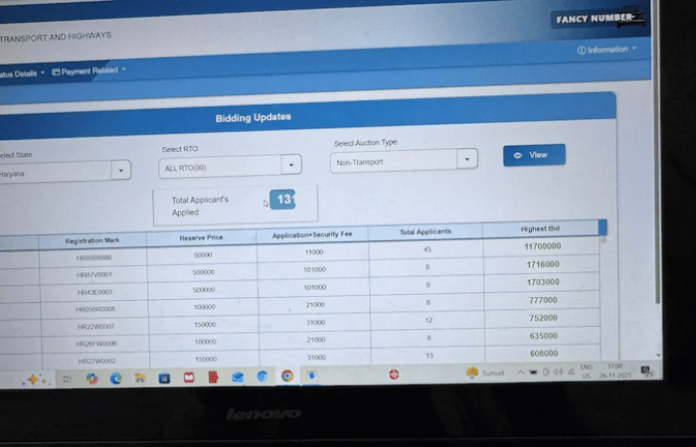The image size is (696, 447).
Task: Open Google Chrome from the taskbar
Action: pos(287,376)
